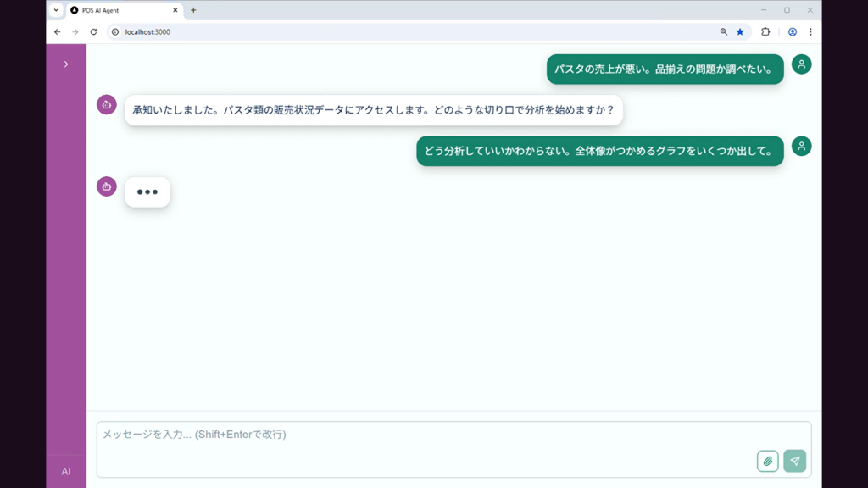This screenshot has height=488, width=868.
Task: Click the user avatar beside the どう分析 message
Action: coord(801,146)
